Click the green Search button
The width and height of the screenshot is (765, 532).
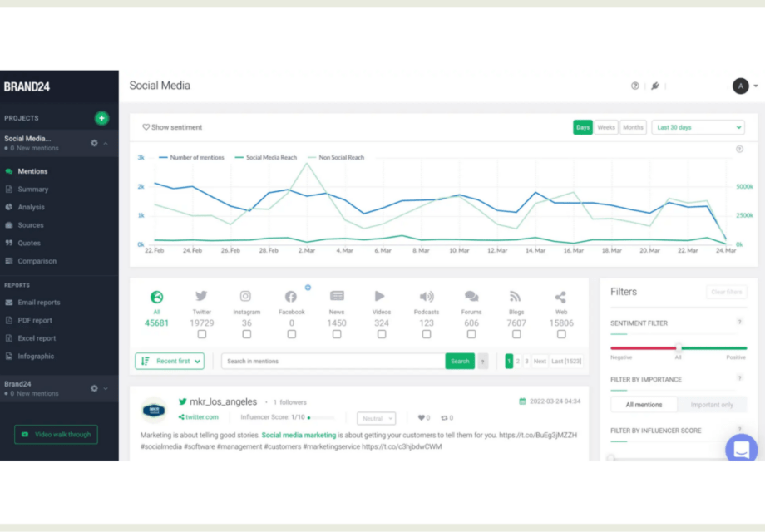click(460, 362)
